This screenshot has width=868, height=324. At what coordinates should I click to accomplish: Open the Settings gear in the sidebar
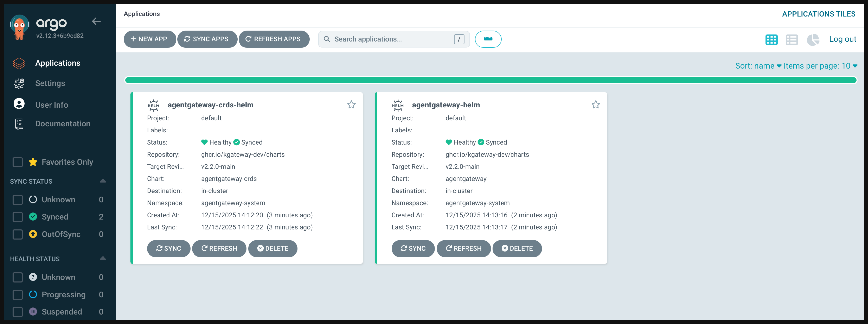coord(19,83)
